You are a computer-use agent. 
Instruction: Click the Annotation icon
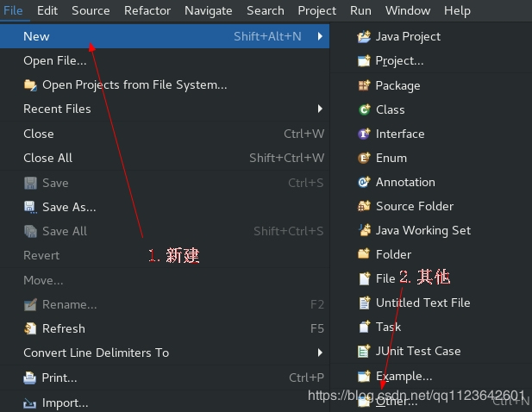point(364,182)
